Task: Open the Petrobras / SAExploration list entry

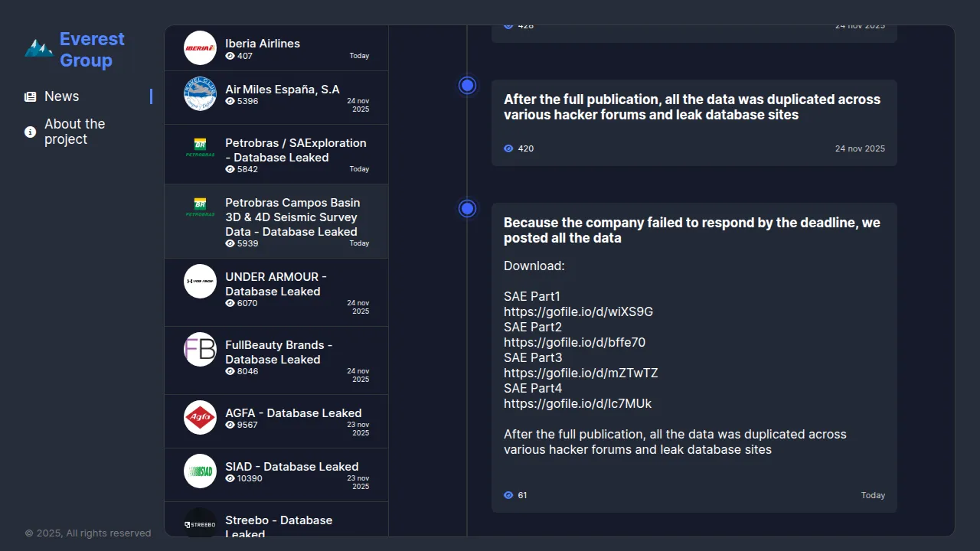Action: [x=296, y=150]
